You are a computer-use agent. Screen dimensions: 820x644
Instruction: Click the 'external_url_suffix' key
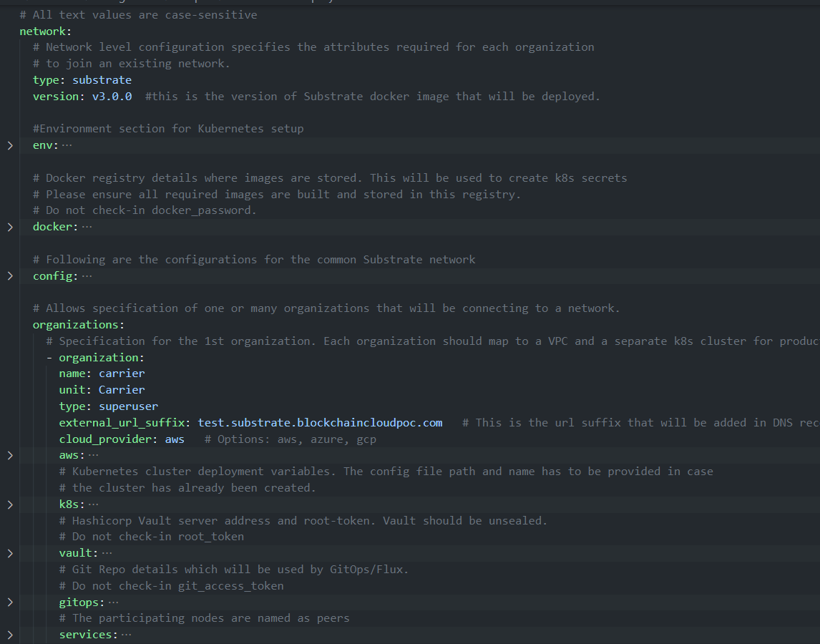tap(122, 423)
